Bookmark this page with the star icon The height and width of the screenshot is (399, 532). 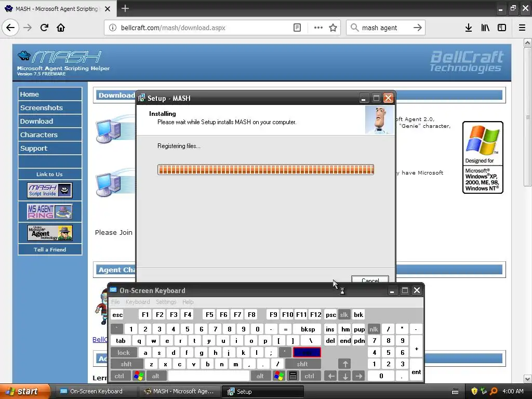pos(333,28)
